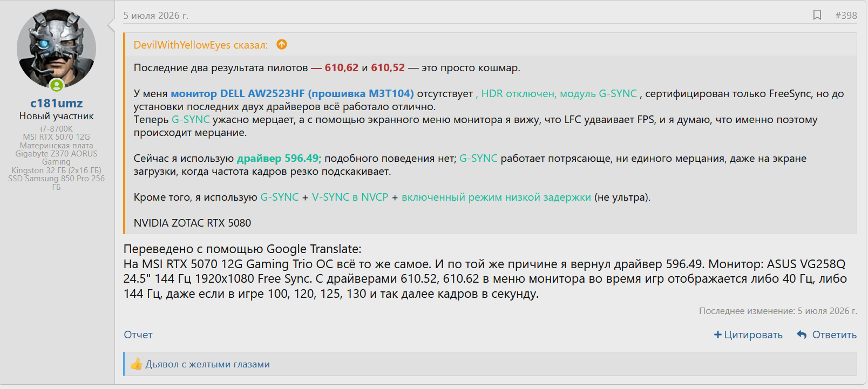This screenshot has width=868, height=389.
Task: Click the G-SYNC + V-SYNC в NVCP text
Action: pos(324,197)
